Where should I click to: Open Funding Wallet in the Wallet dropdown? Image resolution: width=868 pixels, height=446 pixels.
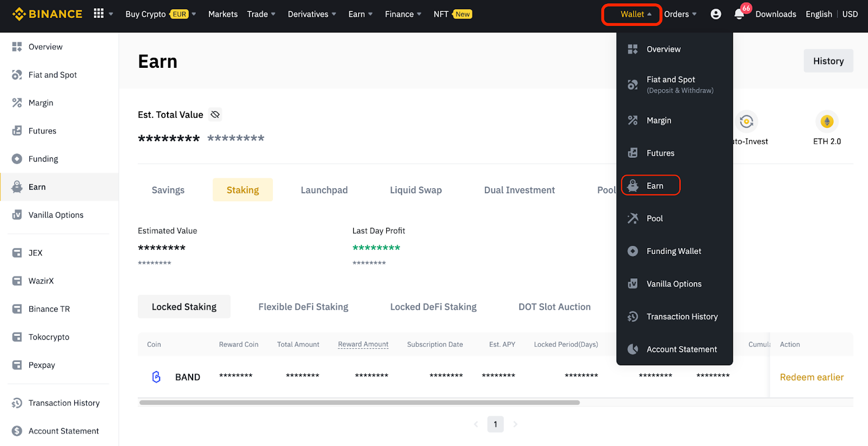(x=673, y=251)
